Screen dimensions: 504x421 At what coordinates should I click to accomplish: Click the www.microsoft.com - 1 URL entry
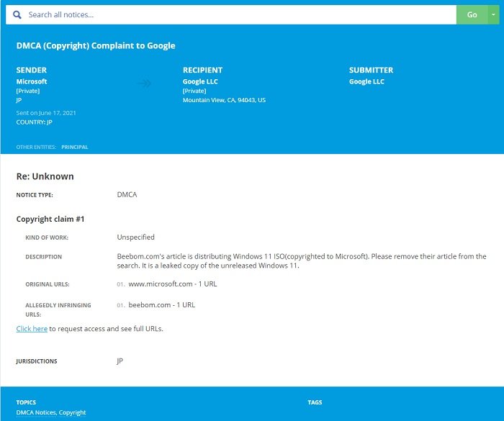(x=173, y=284)
